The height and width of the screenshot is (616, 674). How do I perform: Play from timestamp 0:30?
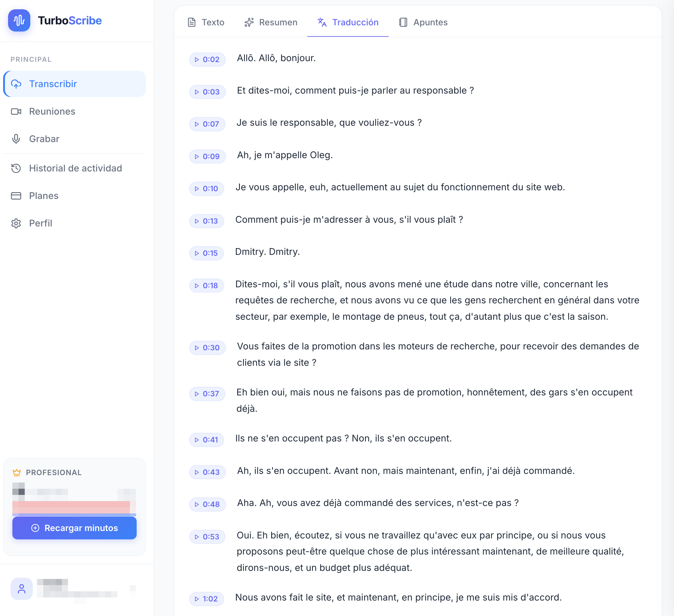click(207, 348)
